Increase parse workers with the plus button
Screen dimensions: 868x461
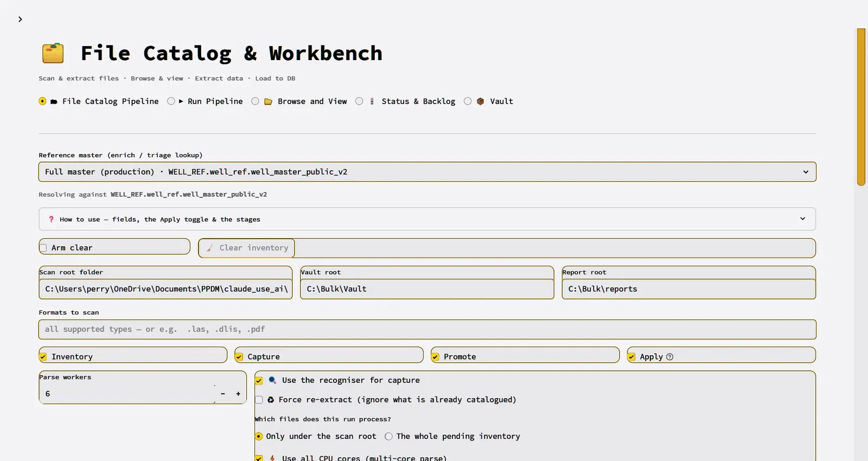tap(238, 394)
